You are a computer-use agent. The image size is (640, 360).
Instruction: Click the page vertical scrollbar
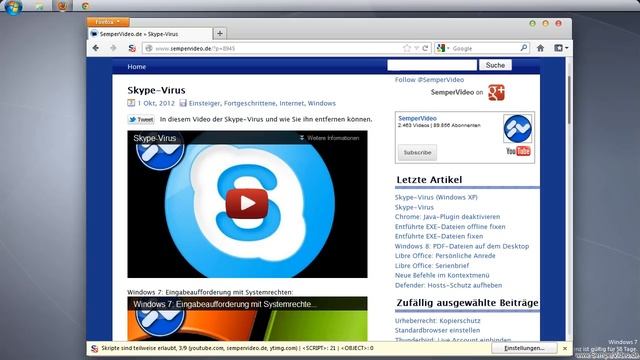coord(568,99)
